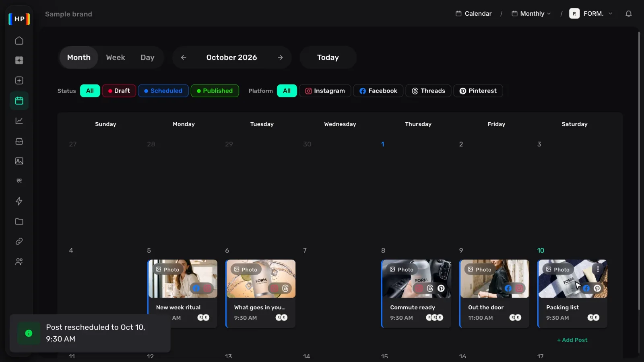Click Facebook icon on Out the door thumbnail
This screenshot has width=644, height=362.
point(508,288)
